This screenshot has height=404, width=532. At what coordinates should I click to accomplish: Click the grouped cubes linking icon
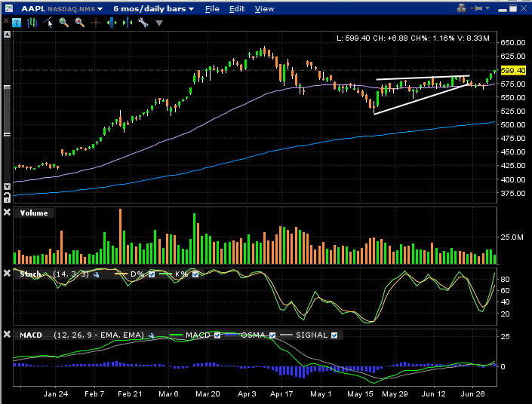(461, 8)
